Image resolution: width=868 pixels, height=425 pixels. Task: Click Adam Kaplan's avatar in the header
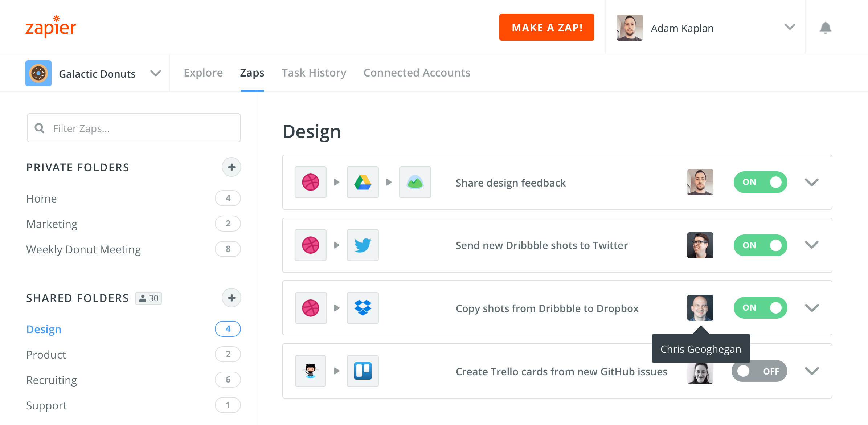coord(630,28)
